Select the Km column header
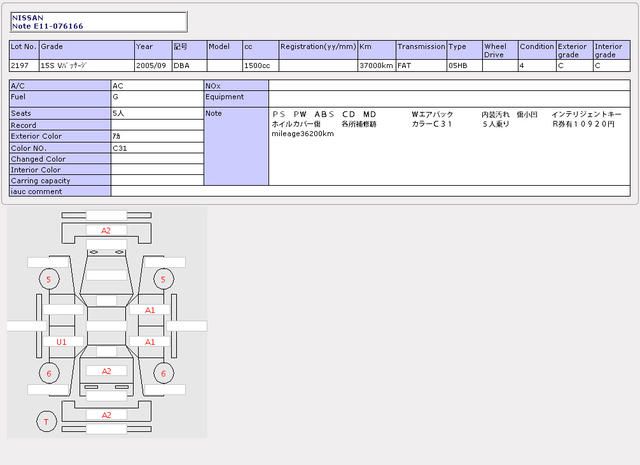 coord(377,50)
